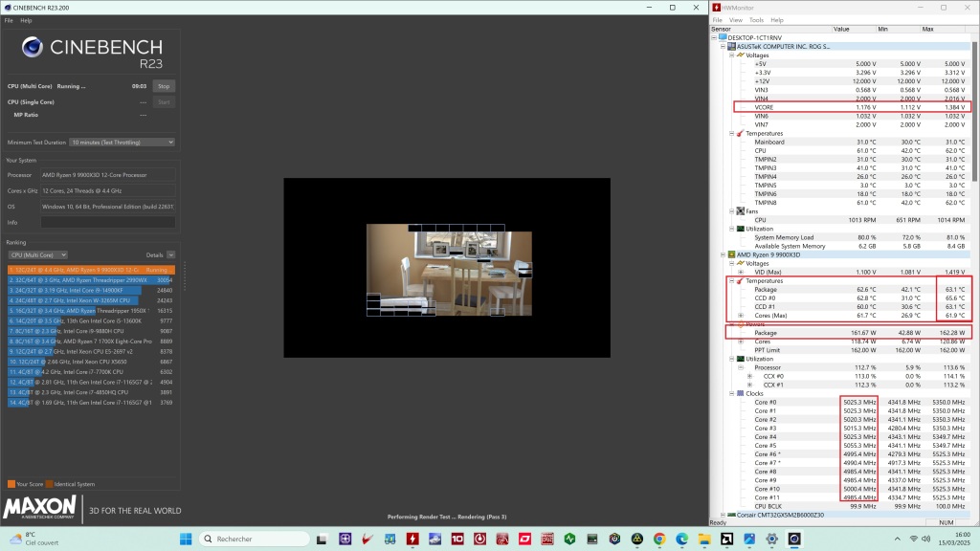Collapse the DESKTOP-1CT1RNV tree node
The width and height of the screenshot is (980, 551).
tap(714, 37)
